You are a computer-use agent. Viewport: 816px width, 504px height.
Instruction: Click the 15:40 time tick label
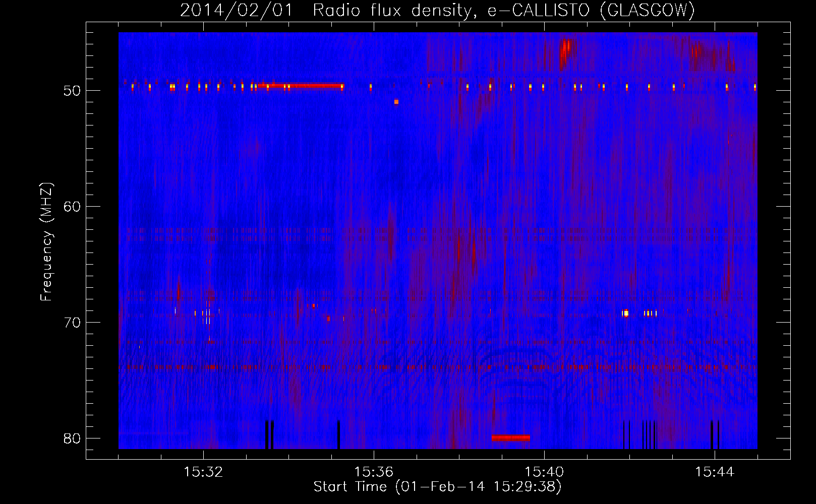(544, 472)
